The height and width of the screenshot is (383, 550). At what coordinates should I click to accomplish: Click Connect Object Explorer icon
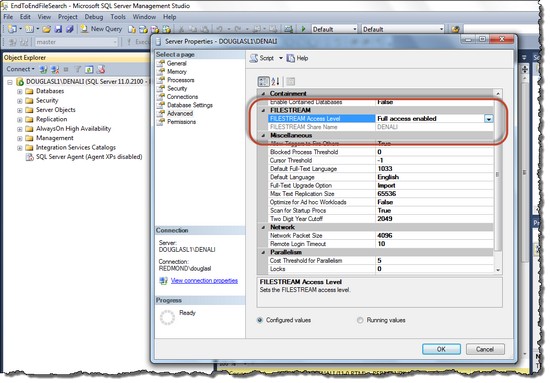click(x=43, y=69)
